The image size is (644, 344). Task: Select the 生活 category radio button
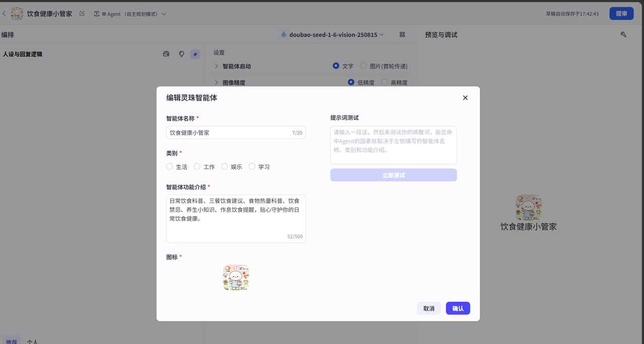pyautogui.click(x=169, y=166)
